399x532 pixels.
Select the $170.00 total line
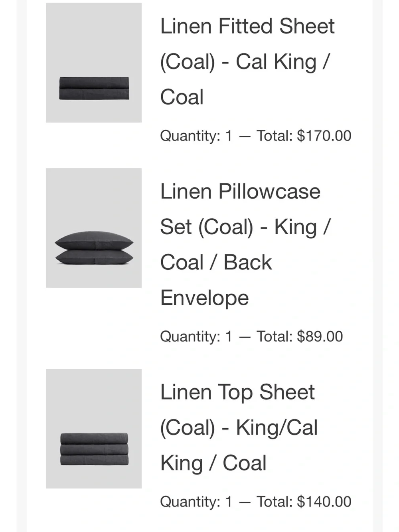coord(255,136)
